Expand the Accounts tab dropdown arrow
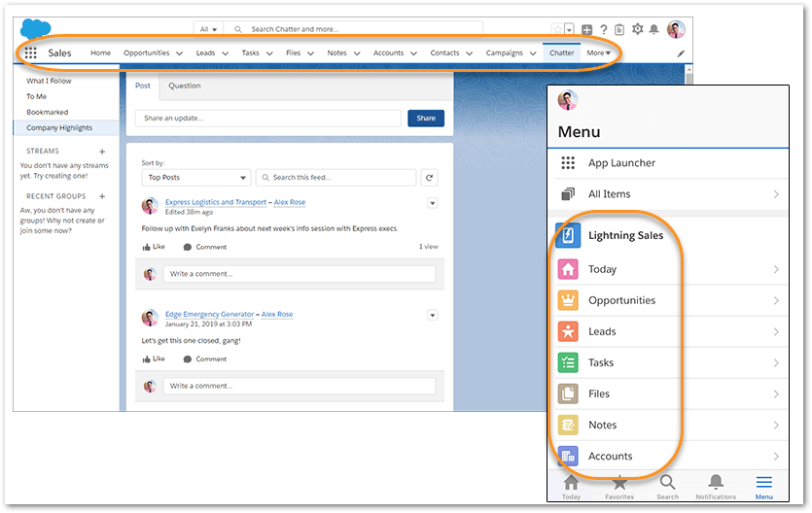 (413, 53)
